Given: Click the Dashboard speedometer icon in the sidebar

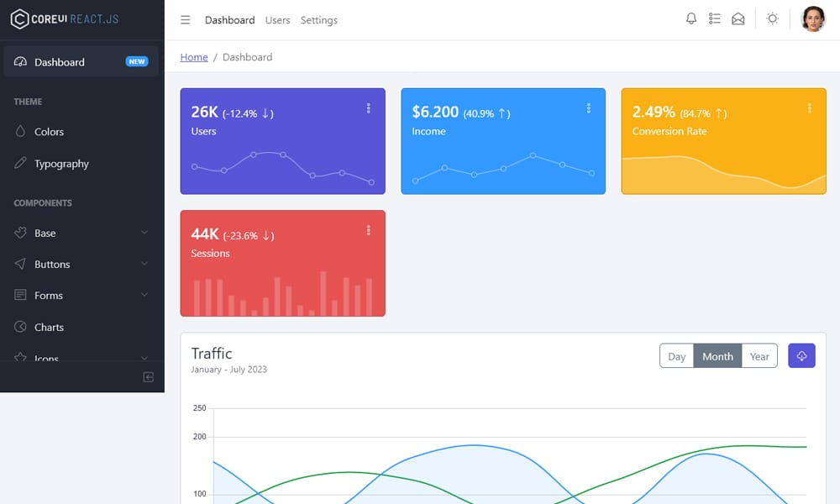Looking at the screenshot, I should [20, 61].
